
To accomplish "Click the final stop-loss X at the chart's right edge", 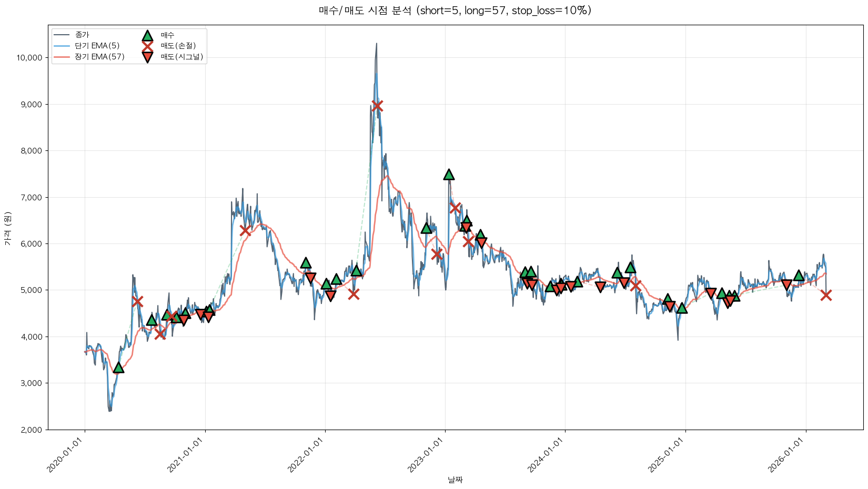I will tap(826, 295).
